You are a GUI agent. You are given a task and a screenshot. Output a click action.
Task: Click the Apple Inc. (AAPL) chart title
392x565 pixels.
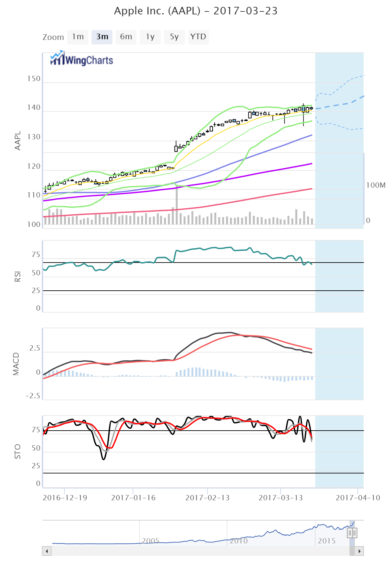click(x=196, y=11)
